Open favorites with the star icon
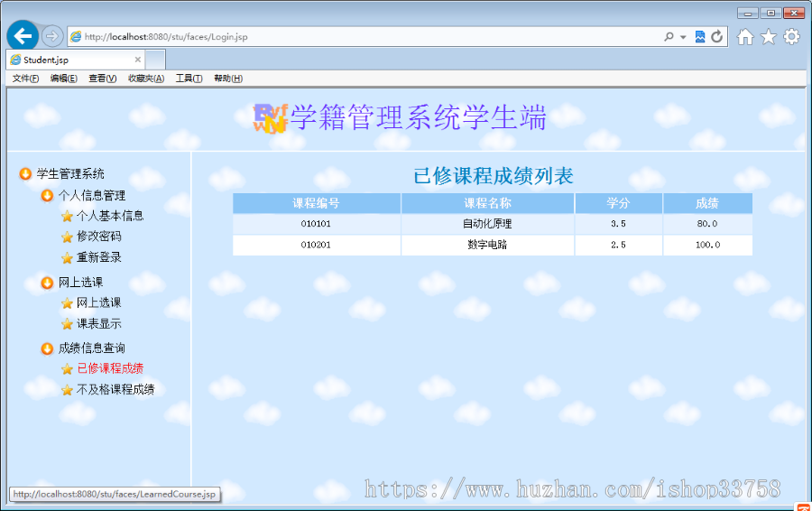 pyautogui.click(x=769, y=37)
